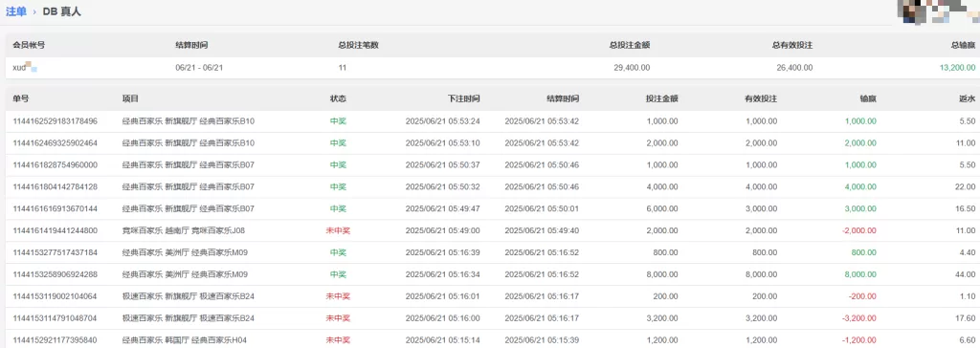
Task: Sort by the 单号 column header
Action: pyautogui.click(x=21, y=98)
